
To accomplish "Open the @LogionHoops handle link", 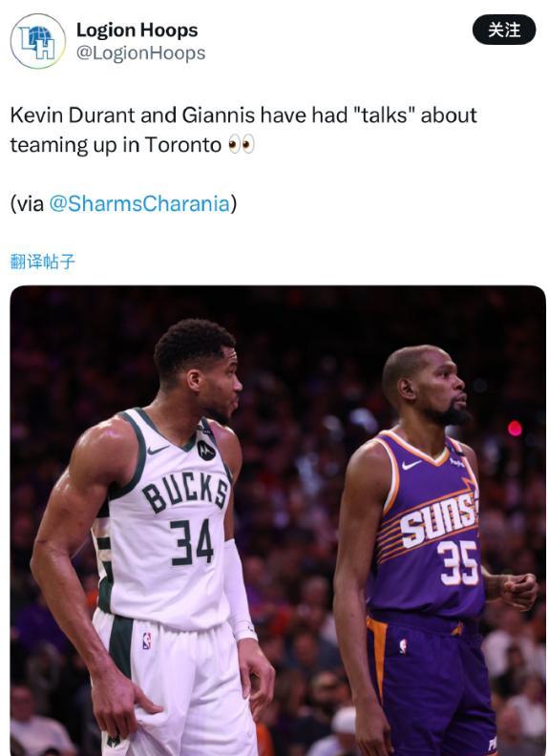I will click(140, 53).
